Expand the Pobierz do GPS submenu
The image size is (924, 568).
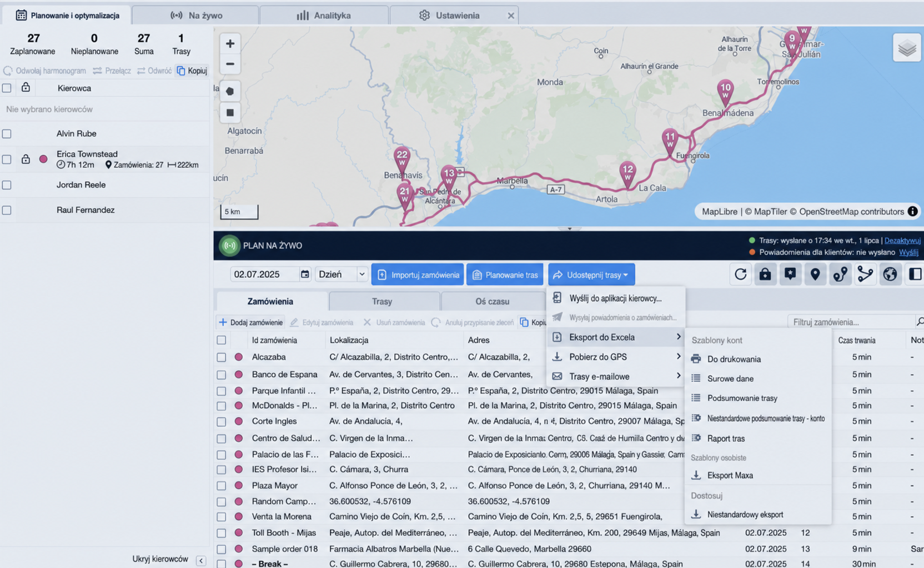click(616, 357)
